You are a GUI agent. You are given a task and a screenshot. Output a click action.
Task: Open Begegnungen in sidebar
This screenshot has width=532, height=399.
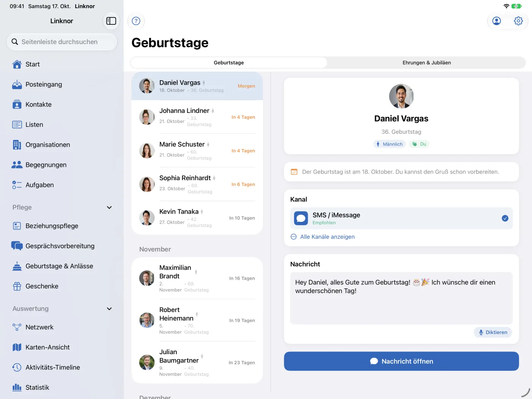click(x=62, y=165)
